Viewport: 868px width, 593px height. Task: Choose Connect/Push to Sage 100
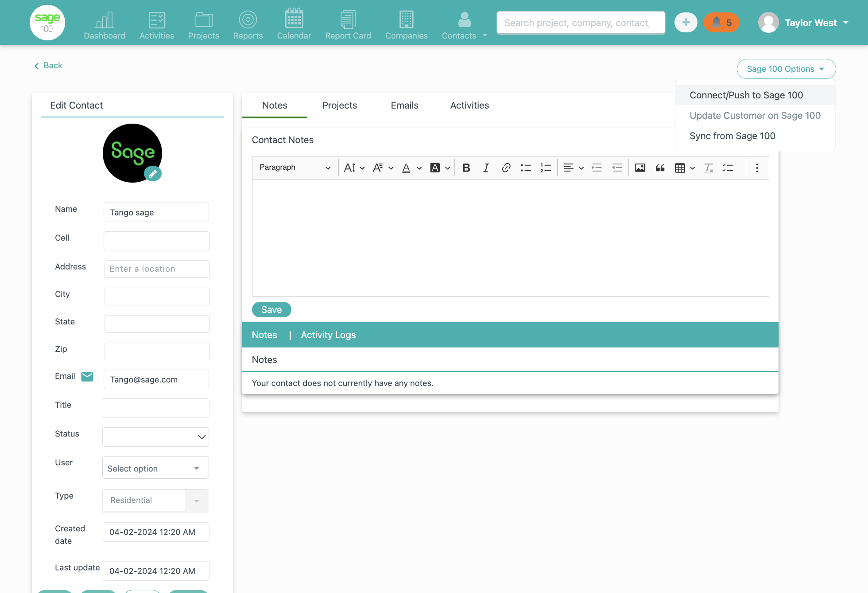point(755,95)
